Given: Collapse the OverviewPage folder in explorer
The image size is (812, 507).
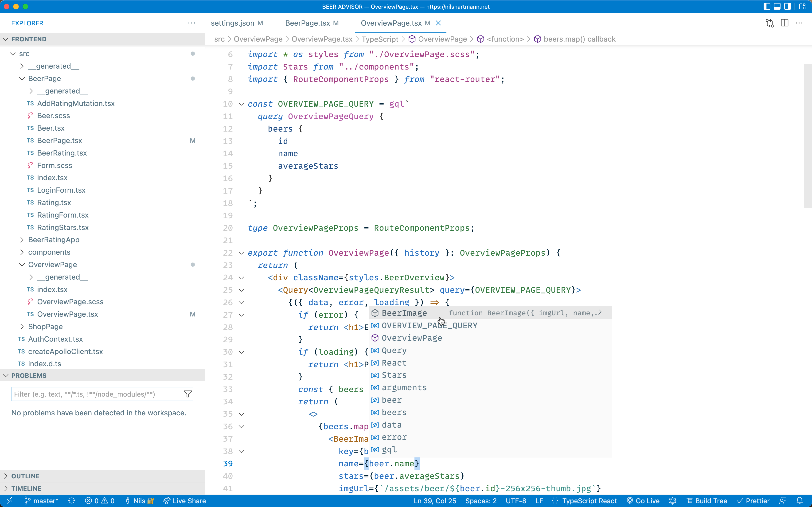Looking at the screenshot, I should (52, 265).
